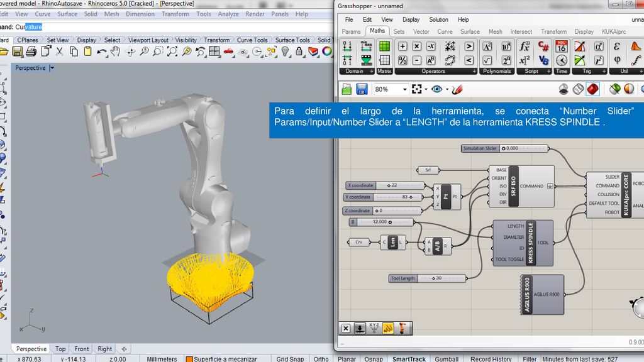Click the padlock lock objects icon

(299, 52)
